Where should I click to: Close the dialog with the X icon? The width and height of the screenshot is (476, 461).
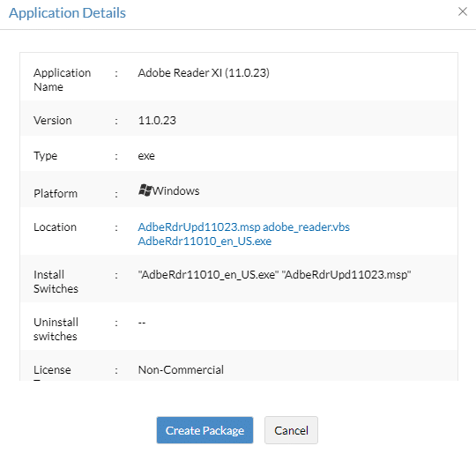[x=463, y=11]
